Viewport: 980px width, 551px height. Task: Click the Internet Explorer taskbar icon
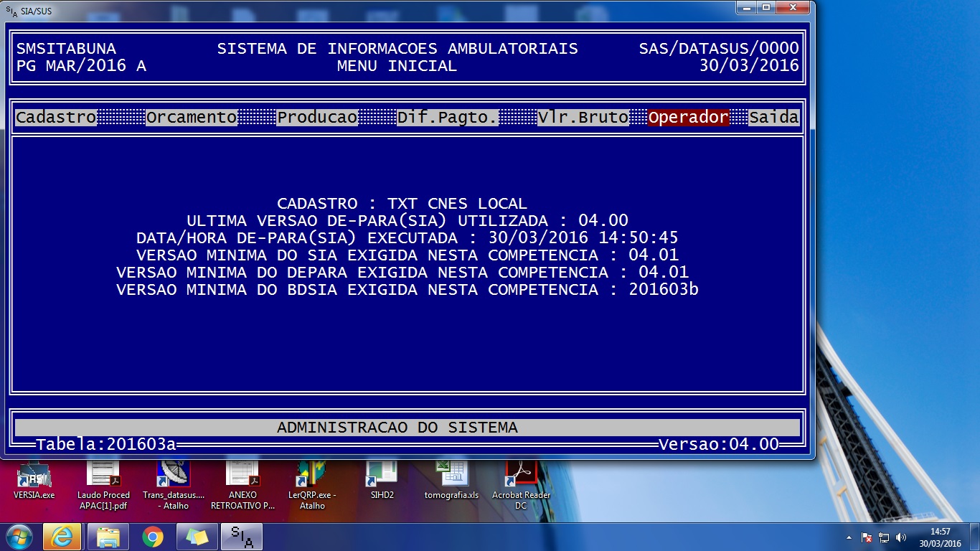62,537
